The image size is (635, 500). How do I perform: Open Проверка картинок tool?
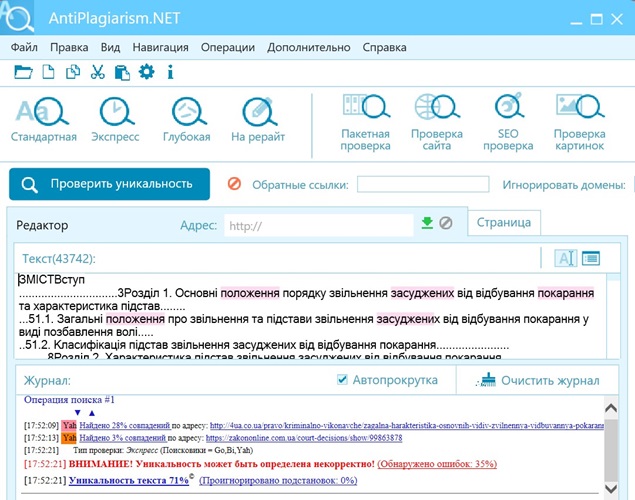[x=579, y=123]
